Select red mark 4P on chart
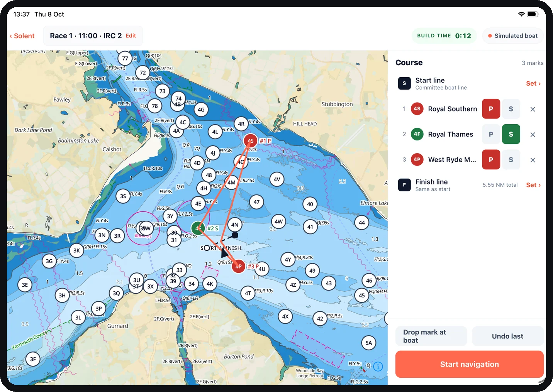 tap(239, 266)
